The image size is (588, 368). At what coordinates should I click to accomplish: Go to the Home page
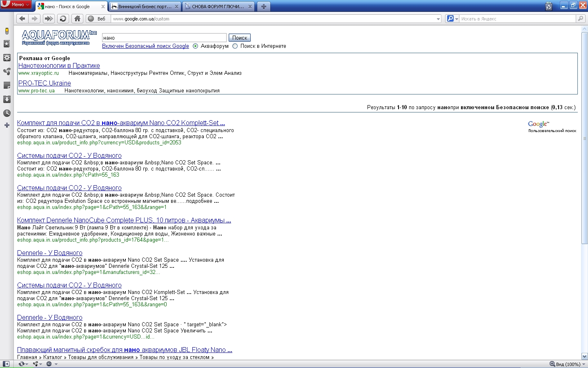click(x=77, y=18)
